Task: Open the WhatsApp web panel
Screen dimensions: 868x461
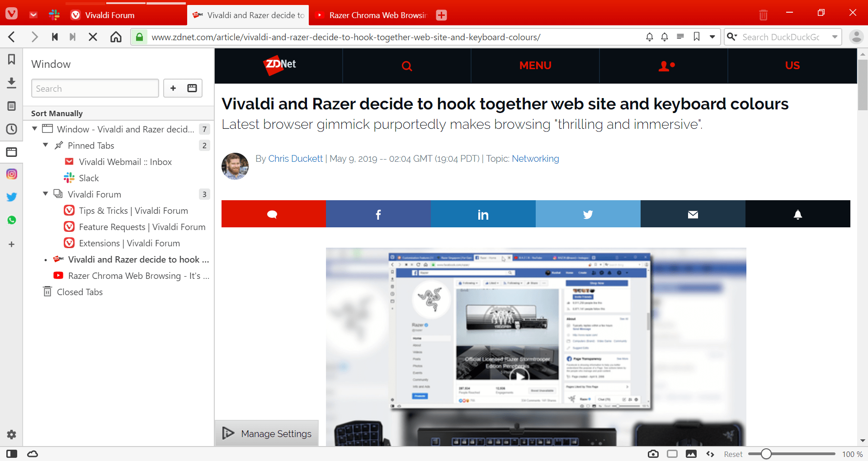Action: (x=12, y=220)
